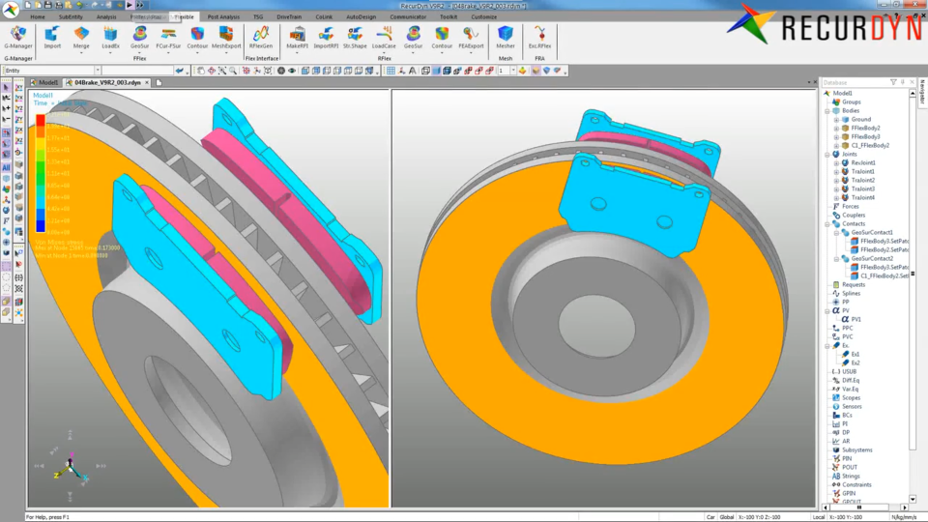Collapse the Contacts tree node
The width and height of the screenshot is (928, 522).
pyautogui.click(x=827, y=224)
